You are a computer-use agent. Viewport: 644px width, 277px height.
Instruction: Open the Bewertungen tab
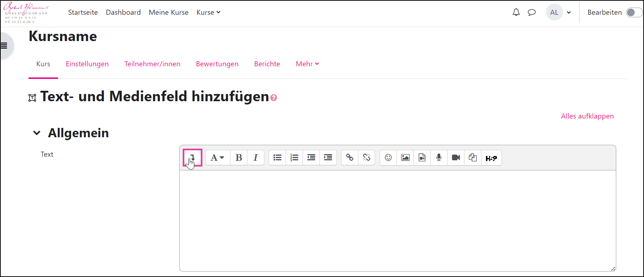click(x=217, y=64)
